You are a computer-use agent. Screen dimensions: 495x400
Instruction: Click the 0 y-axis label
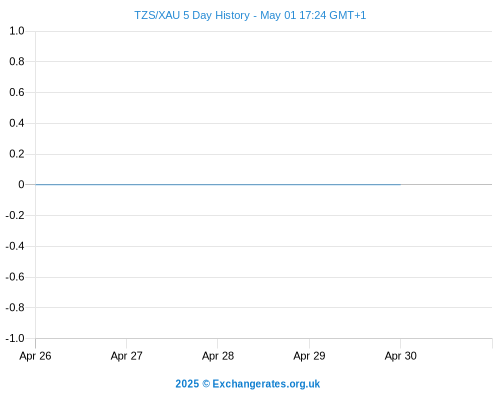pos(21,184)
